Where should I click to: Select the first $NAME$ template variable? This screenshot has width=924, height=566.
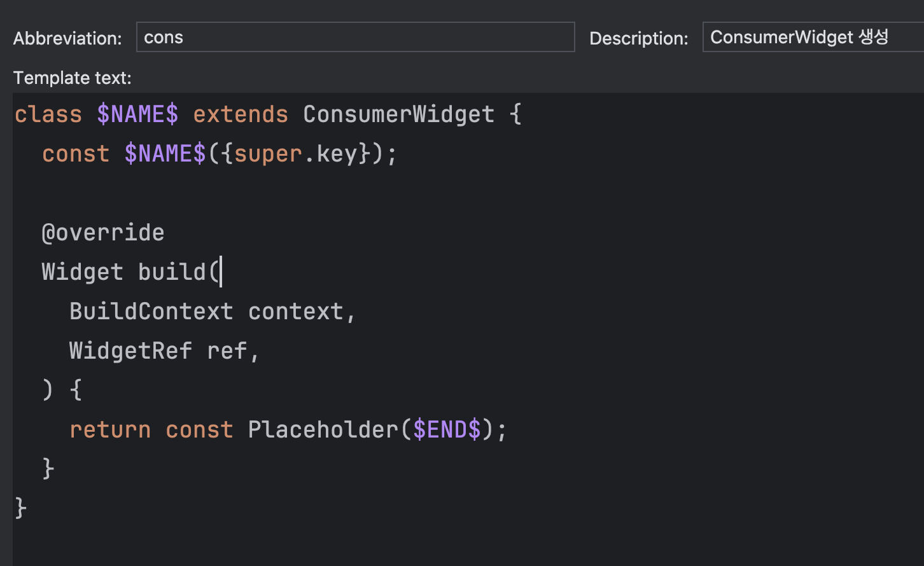tap(137, 113)
